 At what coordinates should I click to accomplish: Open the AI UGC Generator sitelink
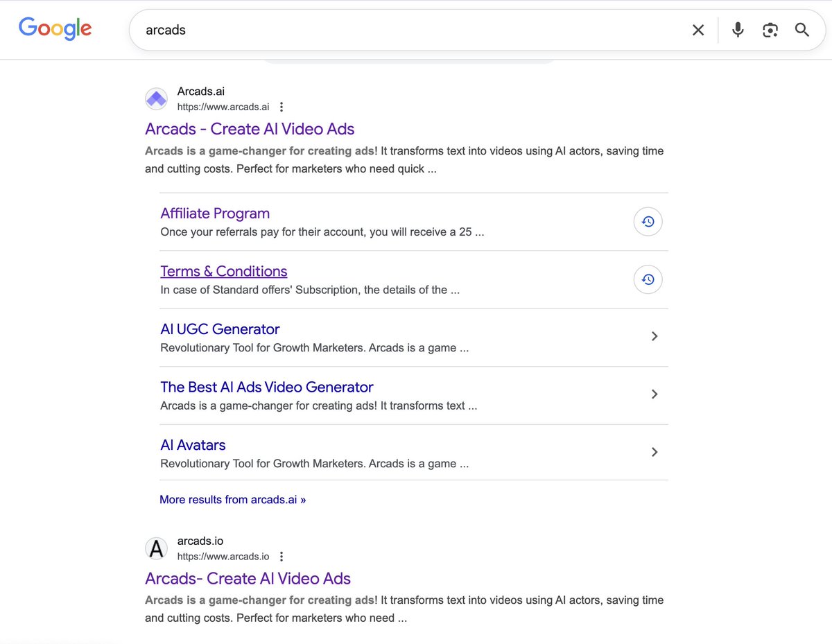click(220, 329)
